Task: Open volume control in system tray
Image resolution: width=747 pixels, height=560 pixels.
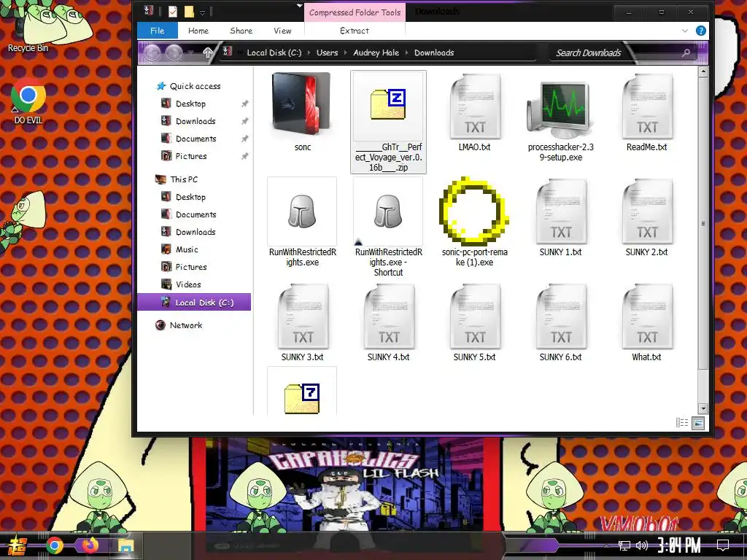Action: 642,545
